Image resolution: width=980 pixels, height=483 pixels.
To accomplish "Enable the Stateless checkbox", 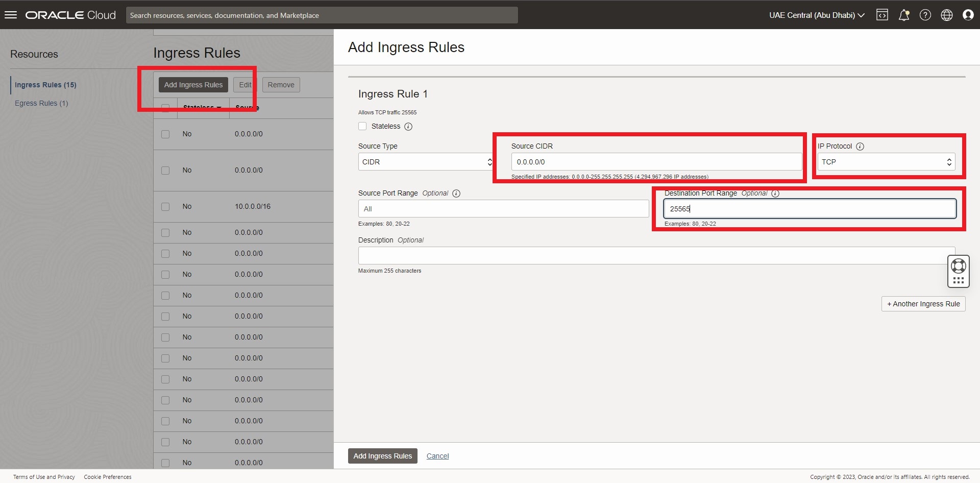I will click(362, 126).
